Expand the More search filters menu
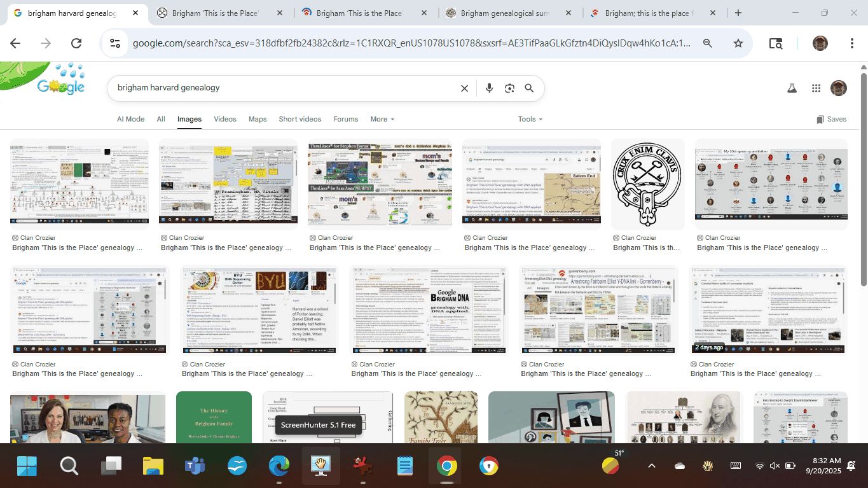Screen dimensions: 868x488 [382, 119]
